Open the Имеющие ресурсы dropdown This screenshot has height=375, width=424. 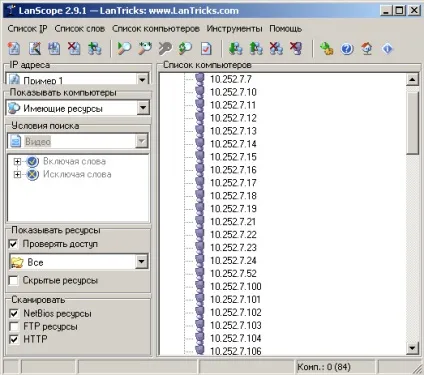[143, 108]
